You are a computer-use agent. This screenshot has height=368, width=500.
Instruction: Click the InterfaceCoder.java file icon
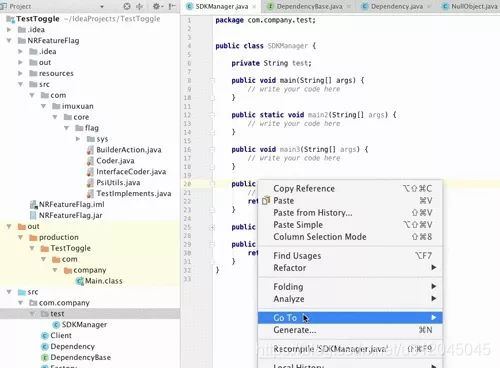(90, 172)
